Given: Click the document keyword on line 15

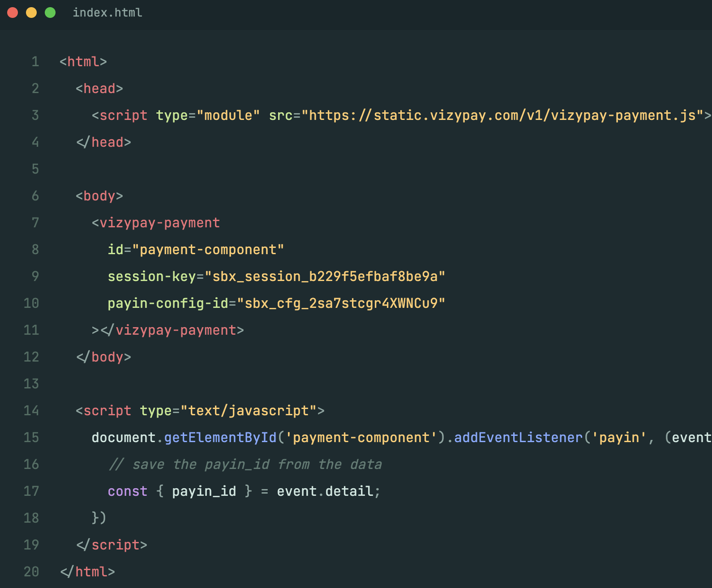Looking at the screenshot, I should coord(124,438).
